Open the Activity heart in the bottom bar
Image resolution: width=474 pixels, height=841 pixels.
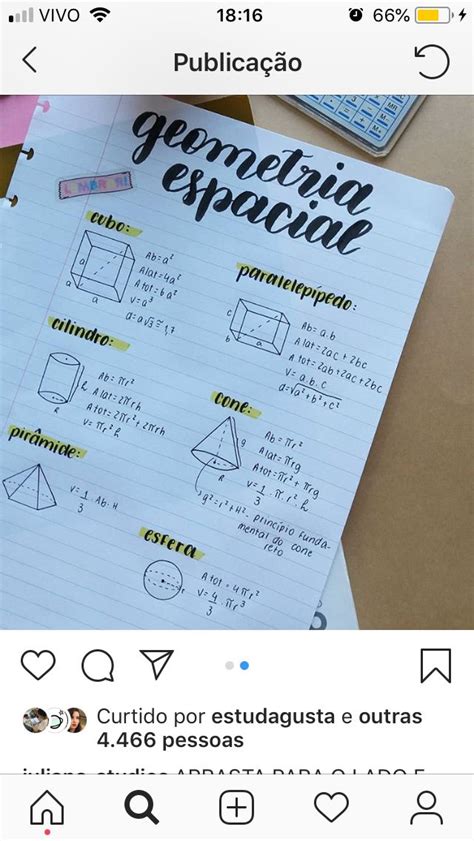point(331,807)
